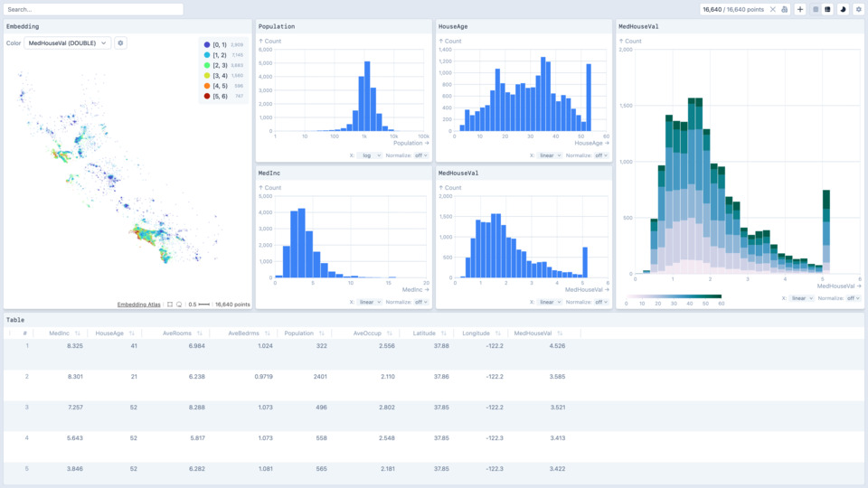The height and width of the screenshot is (488, 868).
Task: Open the settings gear in top-right corner
Action: tap(858, 9)
